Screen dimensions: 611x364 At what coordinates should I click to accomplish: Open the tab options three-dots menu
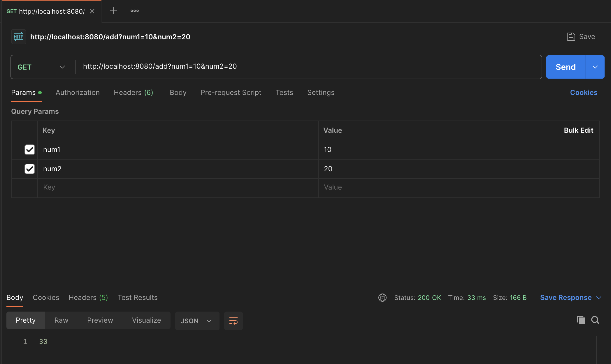[134, 11]
